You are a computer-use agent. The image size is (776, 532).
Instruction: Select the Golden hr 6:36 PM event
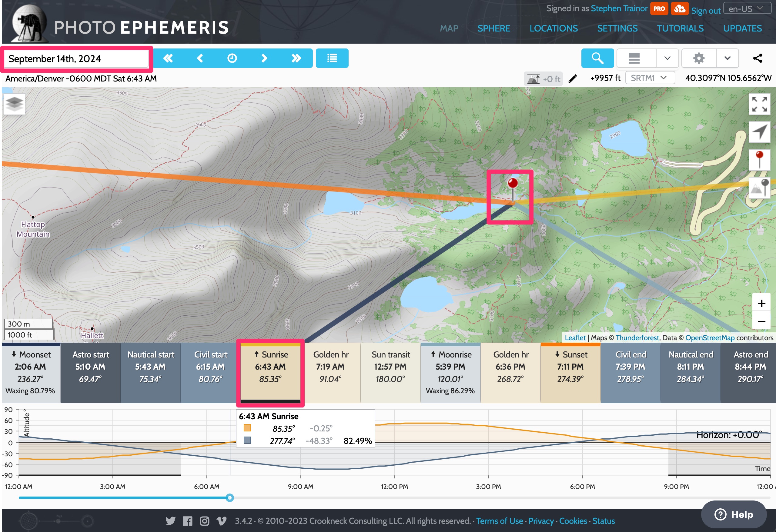[510, 373]
